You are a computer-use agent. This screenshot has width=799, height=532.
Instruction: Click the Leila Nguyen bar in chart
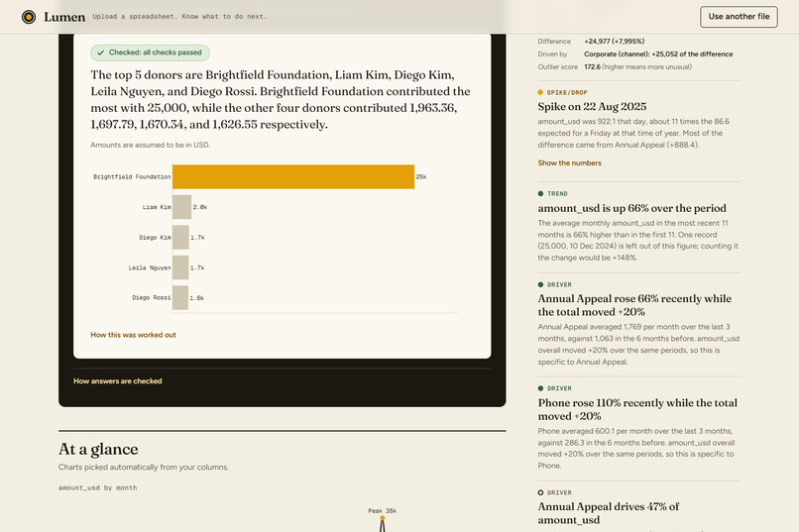180,267
